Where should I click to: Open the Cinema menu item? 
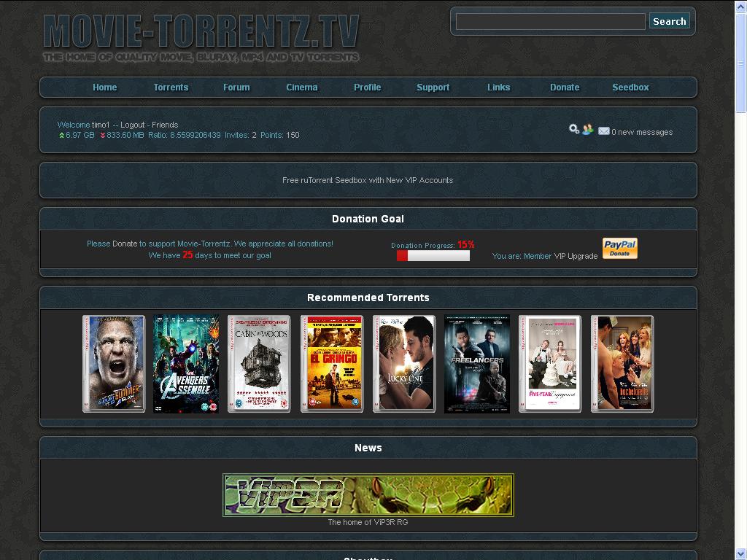tap(301, 87)
